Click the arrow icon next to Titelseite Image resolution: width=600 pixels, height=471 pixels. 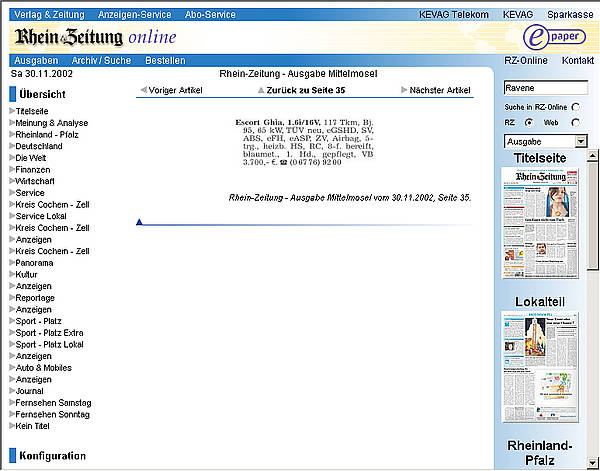tap(12, 111)
